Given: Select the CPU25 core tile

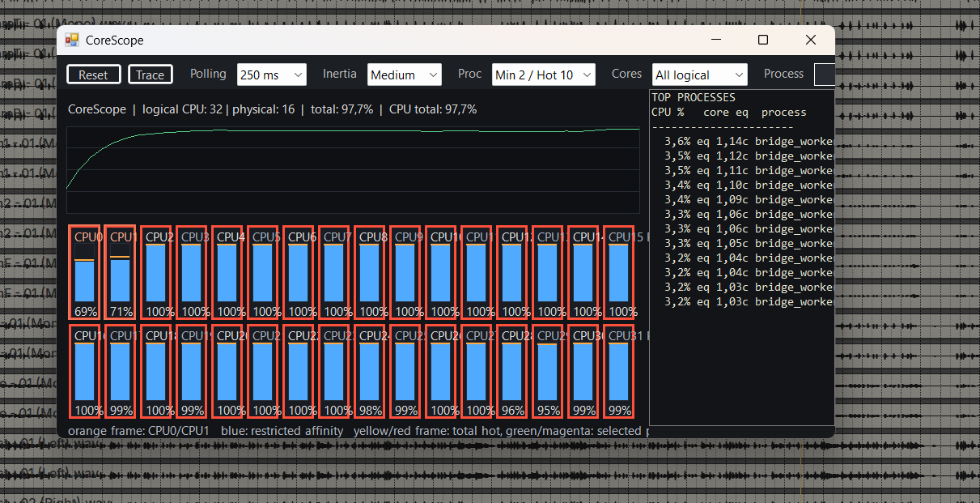Looking at the screenshot, I should click(405, 371).
